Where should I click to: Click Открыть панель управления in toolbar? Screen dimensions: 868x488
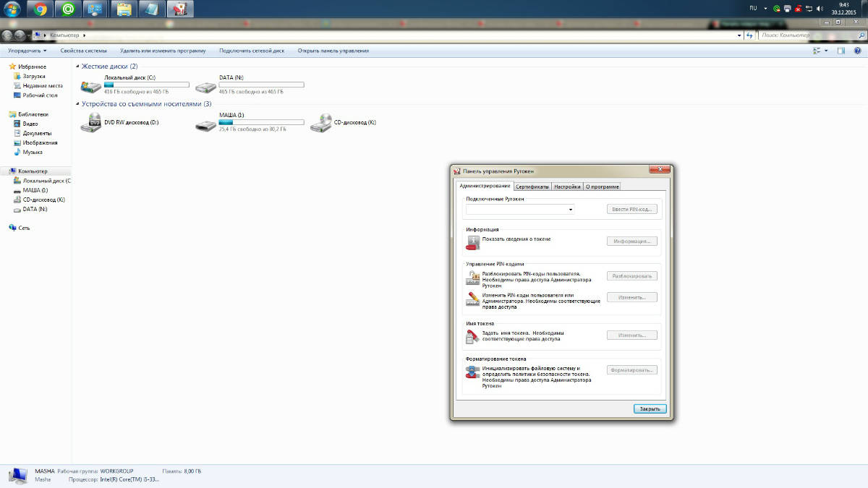click(333, 51)
